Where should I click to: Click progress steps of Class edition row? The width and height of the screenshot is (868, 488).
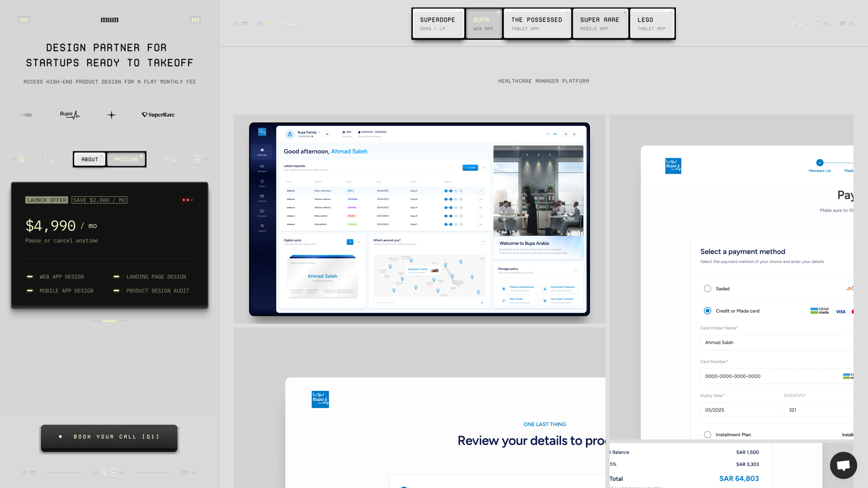point(453,224)
